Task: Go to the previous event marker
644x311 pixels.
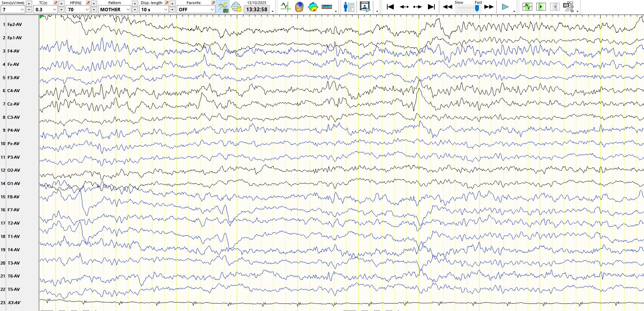Action: [x=404, y=7]
